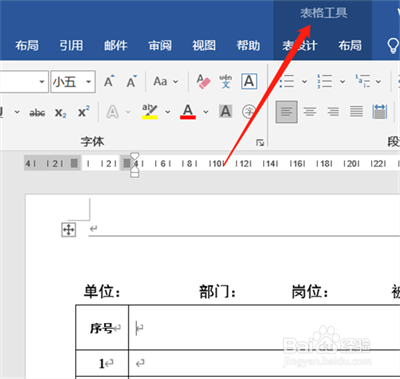Click the 序号 header cell

(x=102, y=327)
